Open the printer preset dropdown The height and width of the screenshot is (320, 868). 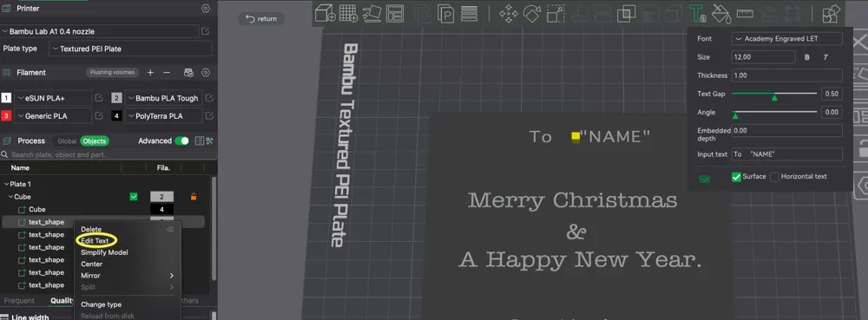pyautogui.click(x=100, y=31)
